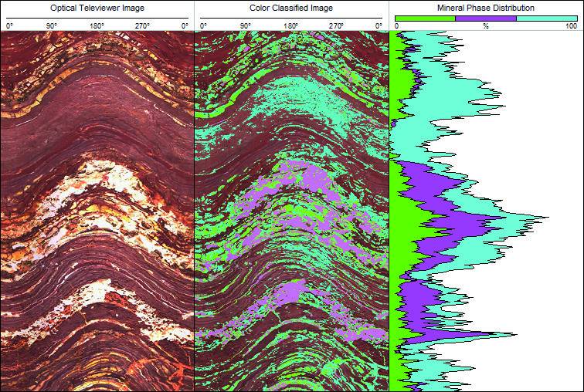Click the Optical Televiewer Image column title

pyautogui.click(x=97, y=8)
